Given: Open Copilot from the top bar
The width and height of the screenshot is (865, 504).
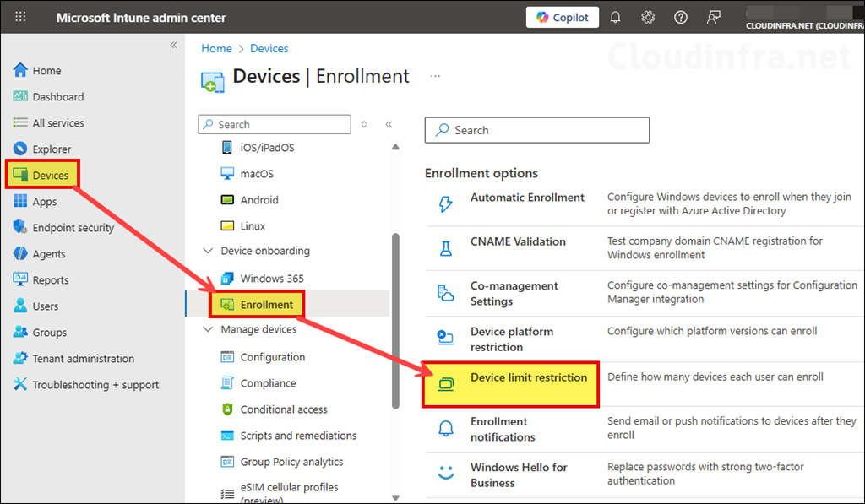Looking at the screenshot, I should tap(562, 17).
